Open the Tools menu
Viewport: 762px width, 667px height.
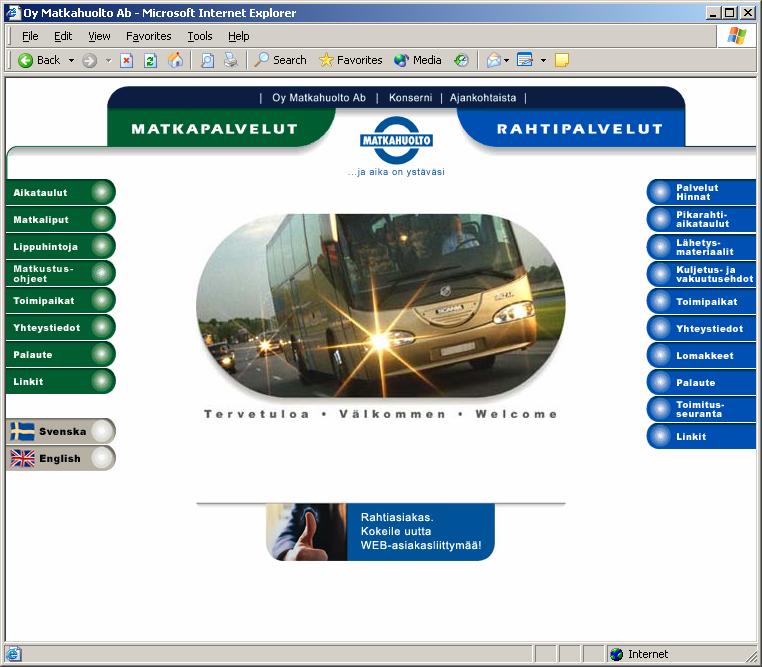(200, 36)
